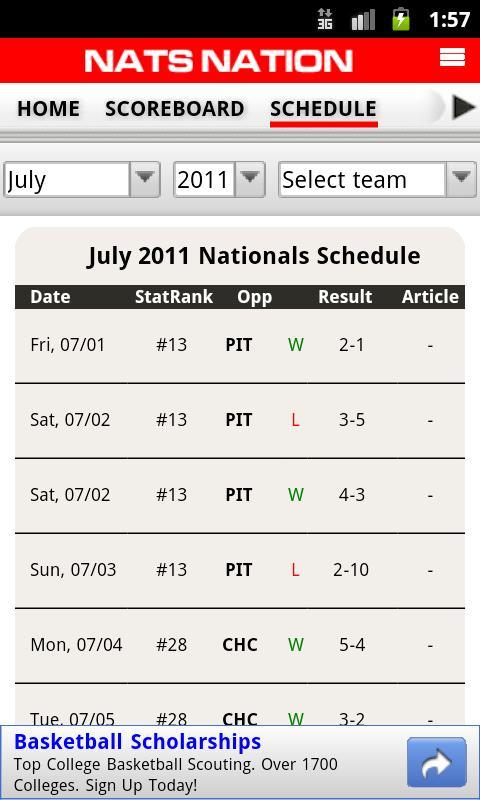The height and width of the screenshot is (800, 480).
Task: Open the 2011 year dropdown
Action: click(219, 180)
